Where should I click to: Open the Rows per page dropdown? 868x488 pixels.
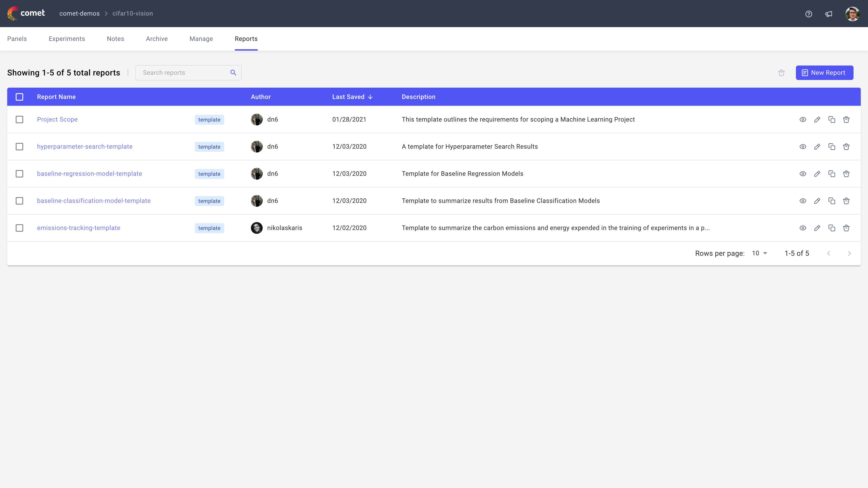759,253
